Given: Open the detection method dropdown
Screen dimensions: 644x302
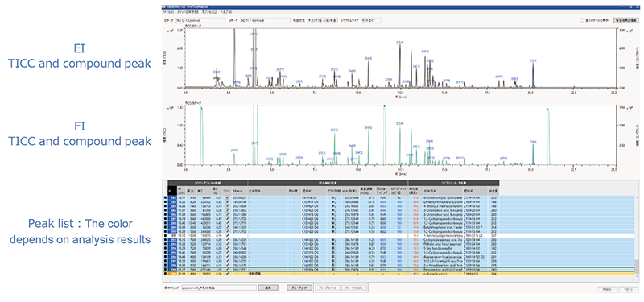Looking at the screenshot, I should 323,20.
